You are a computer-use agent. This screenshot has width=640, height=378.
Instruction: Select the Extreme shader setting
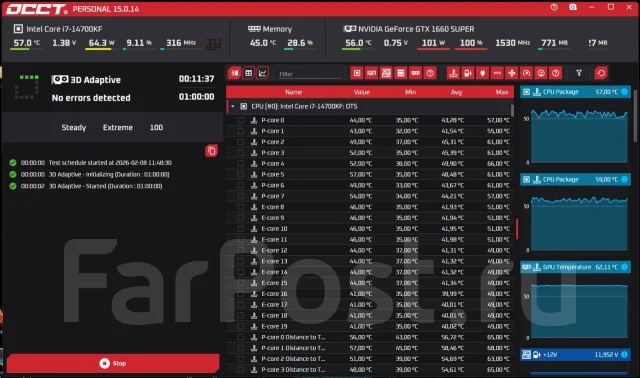(x=118, y=127)
